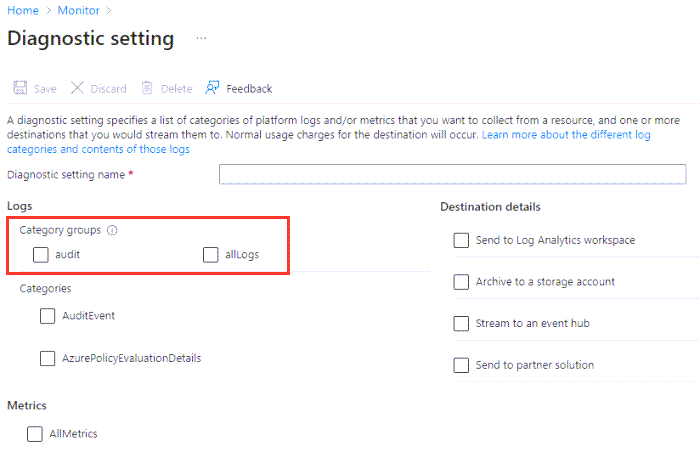Image resolution: width=700 pixels, height=463 pixels.
Task: Open the Learn more about log categories link
Action: tap(566, 134)
